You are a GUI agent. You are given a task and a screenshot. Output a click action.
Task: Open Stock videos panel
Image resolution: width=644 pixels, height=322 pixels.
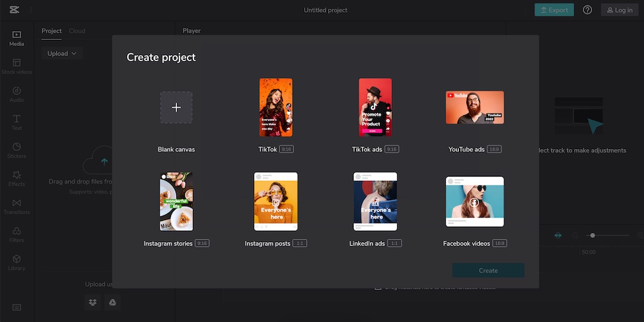coord(17,66)
